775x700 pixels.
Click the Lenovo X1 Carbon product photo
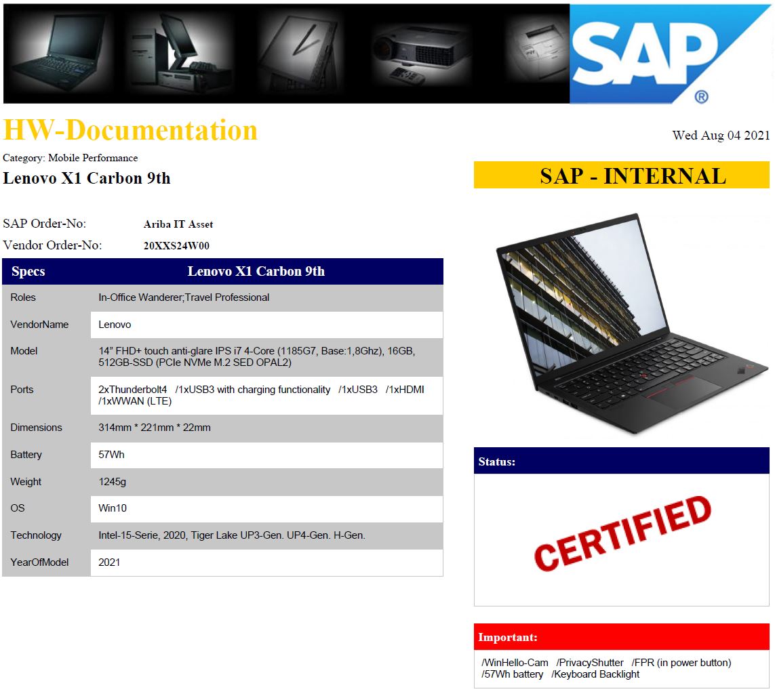[x=632, y=323]
